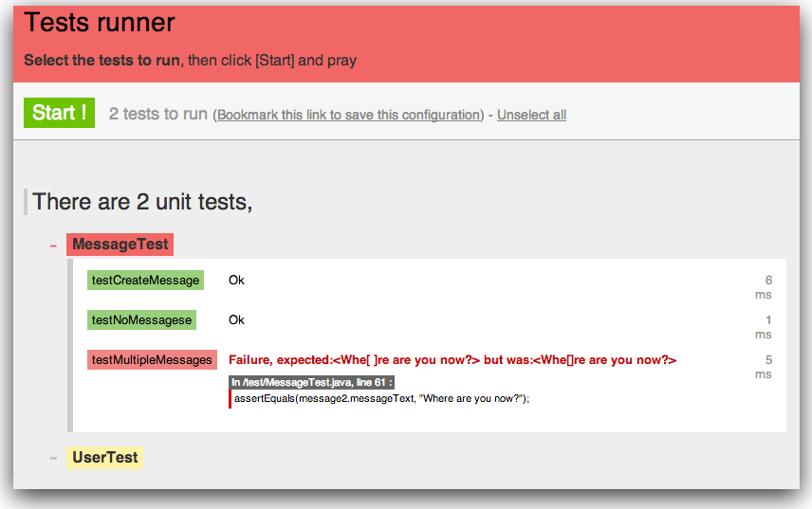Toggle the UserTest minus expander
The width and height of the screenshot is (812, 509).
coord(53,458)
